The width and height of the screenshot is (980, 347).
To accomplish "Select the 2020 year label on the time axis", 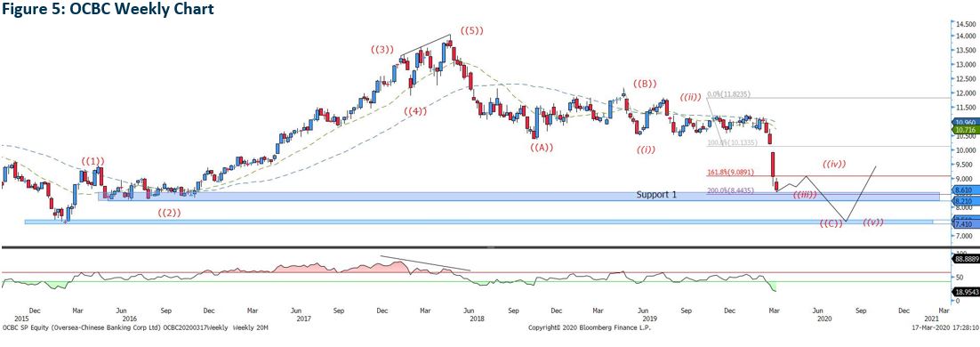I will click(x=824, y=319).
